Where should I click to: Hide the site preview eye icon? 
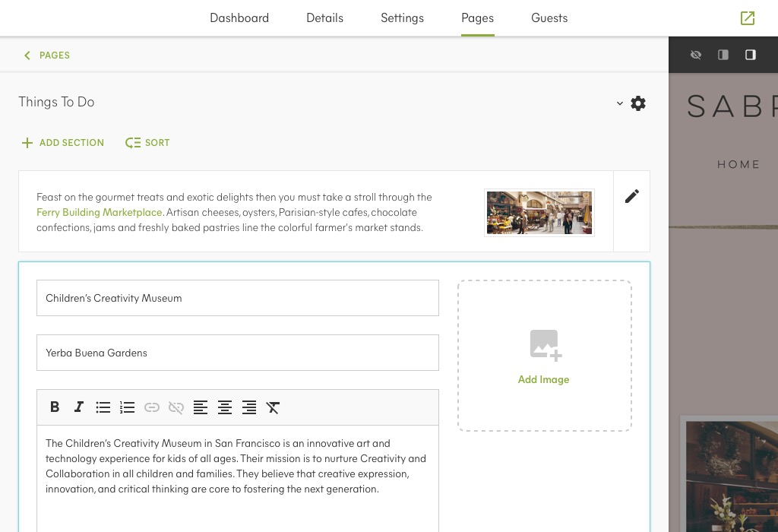click(x=696, y=55)
